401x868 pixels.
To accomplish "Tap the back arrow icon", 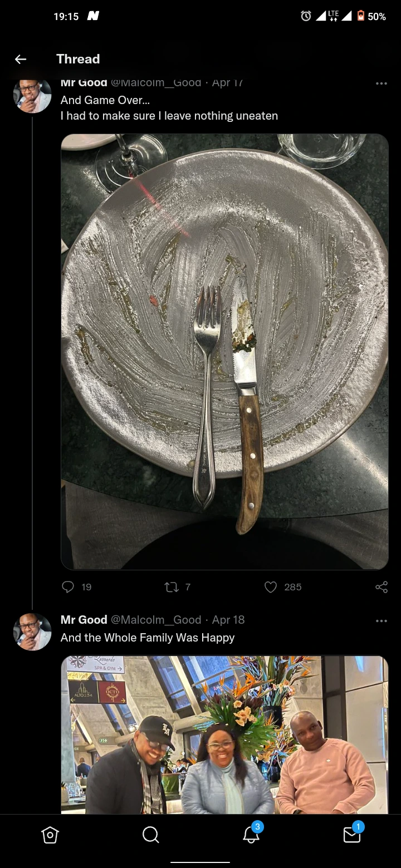I will coord(21,59).
